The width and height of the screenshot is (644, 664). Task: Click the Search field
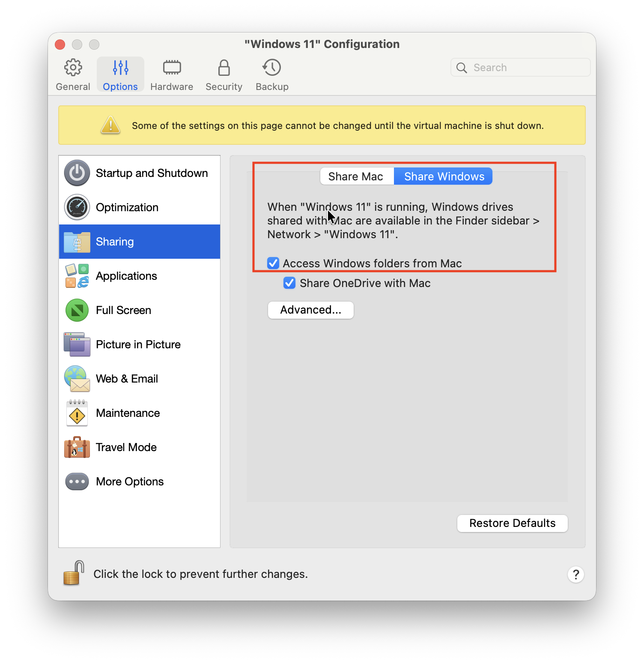click(x=521, y=67)
